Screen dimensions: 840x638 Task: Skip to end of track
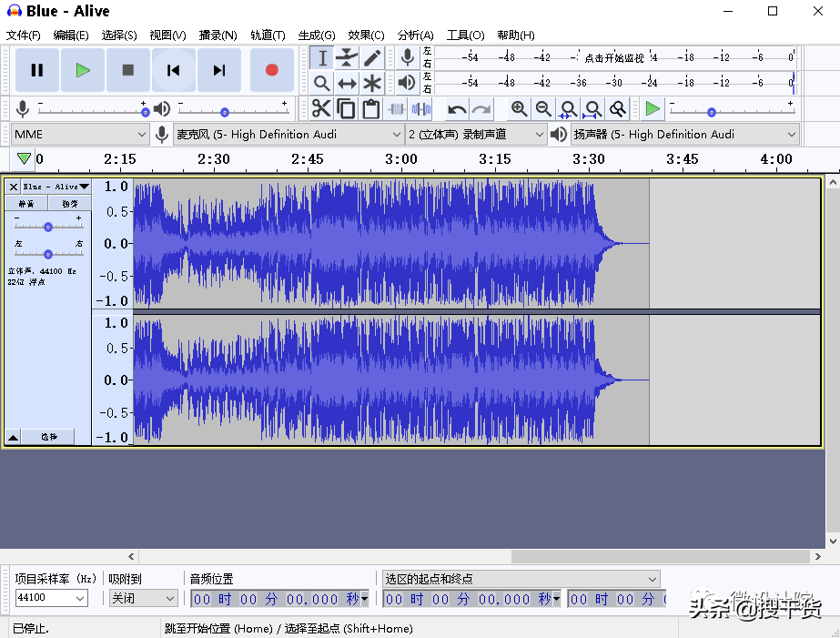[x=219, y=70]
